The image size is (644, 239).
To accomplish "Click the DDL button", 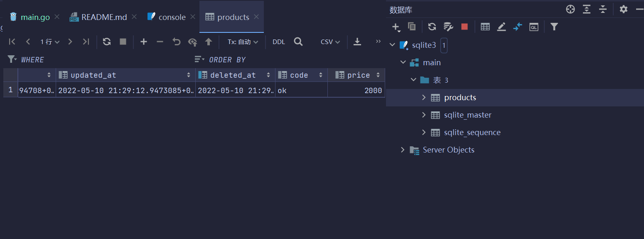I will coord(279,42).
